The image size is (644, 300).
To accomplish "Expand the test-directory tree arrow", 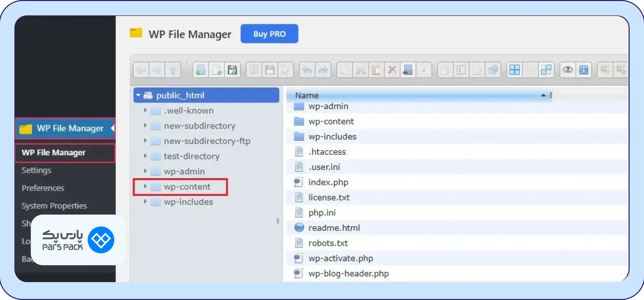I will point(145,156).
